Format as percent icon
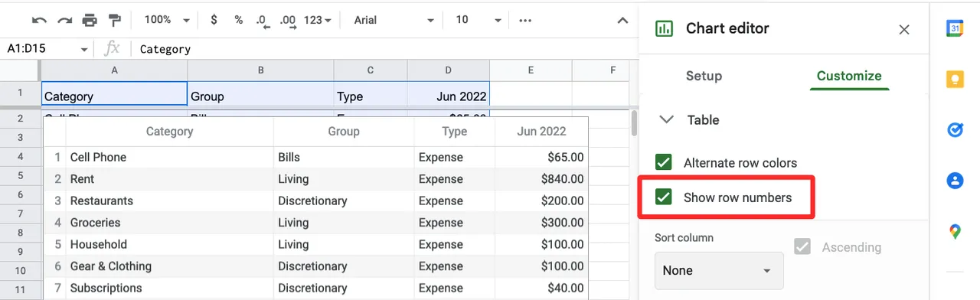Viewport: 980px width, 300px height. [238, 20]
